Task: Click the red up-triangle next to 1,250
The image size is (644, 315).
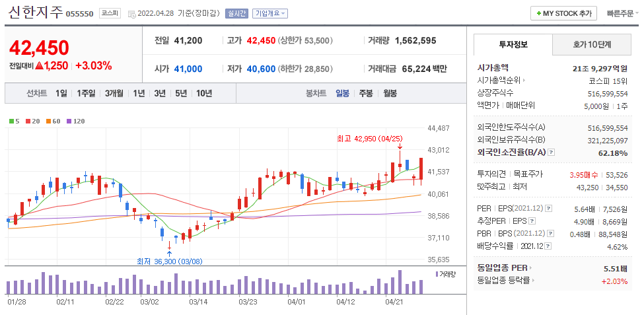Action: pos(40,65)
